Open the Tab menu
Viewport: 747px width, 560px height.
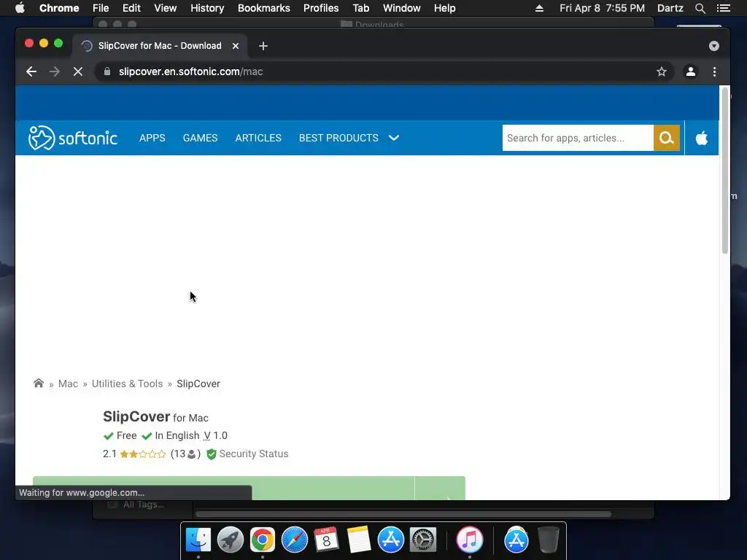[x=360, y=8]
